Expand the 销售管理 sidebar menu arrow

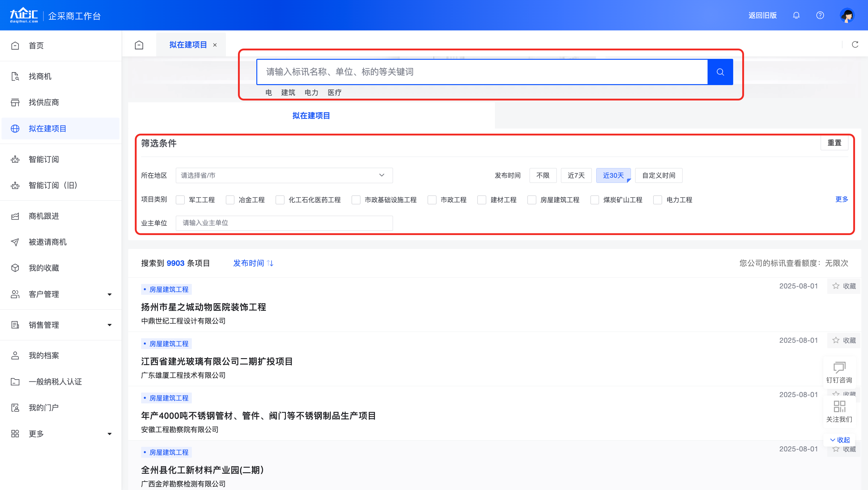[x=109, y=325]
